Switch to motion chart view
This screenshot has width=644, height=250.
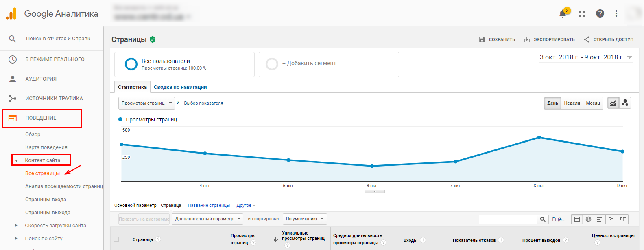(x=625, y=103)
